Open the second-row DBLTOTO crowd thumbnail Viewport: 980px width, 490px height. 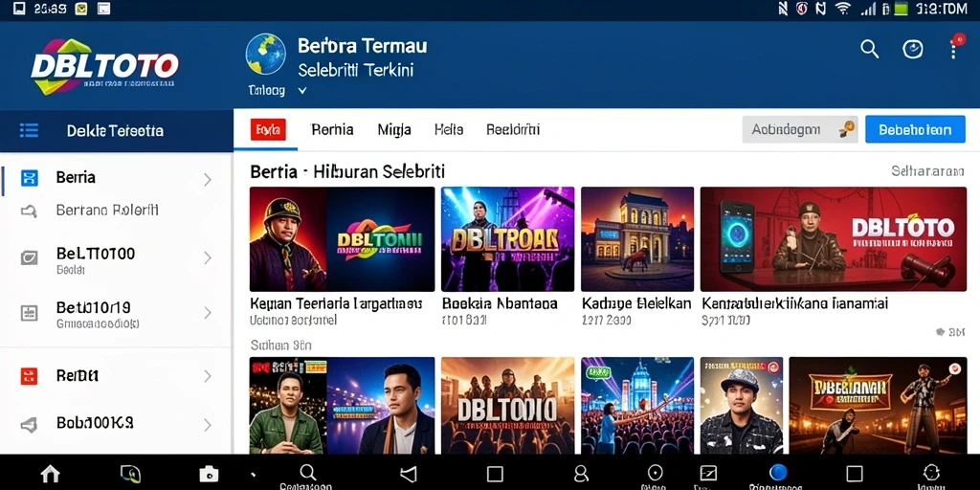click(507, 405)
